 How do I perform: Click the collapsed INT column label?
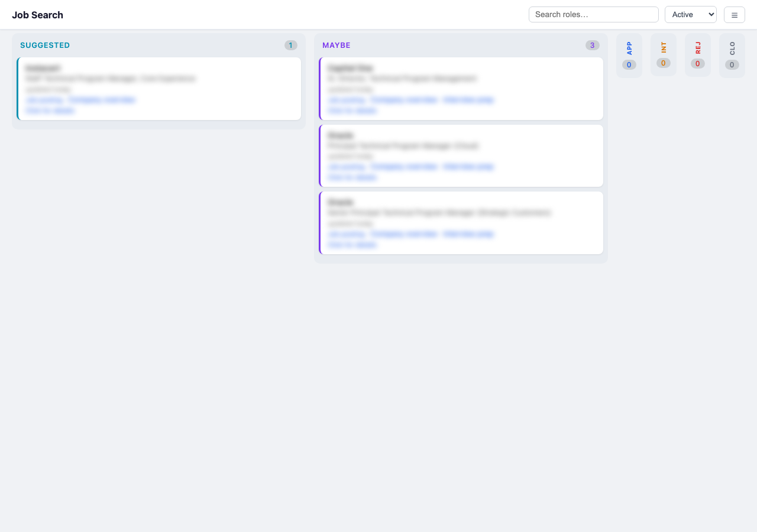pos(663,47)
